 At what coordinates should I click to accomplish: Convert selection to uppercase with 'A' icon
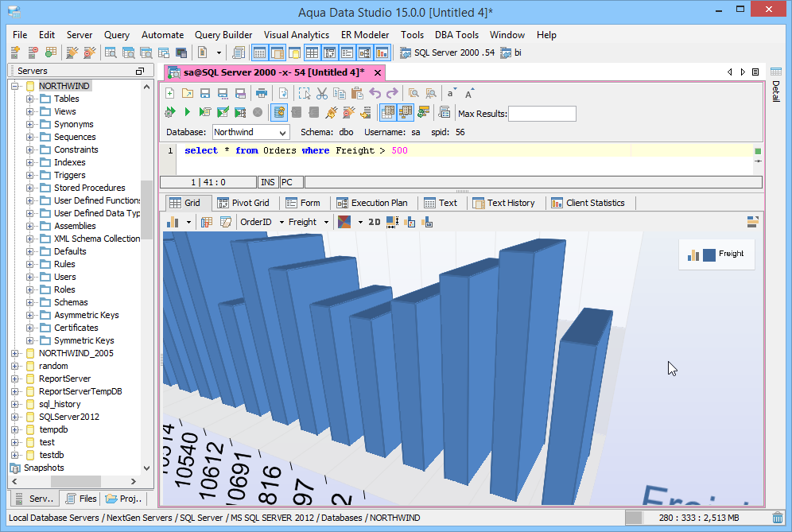pos(468,94)
